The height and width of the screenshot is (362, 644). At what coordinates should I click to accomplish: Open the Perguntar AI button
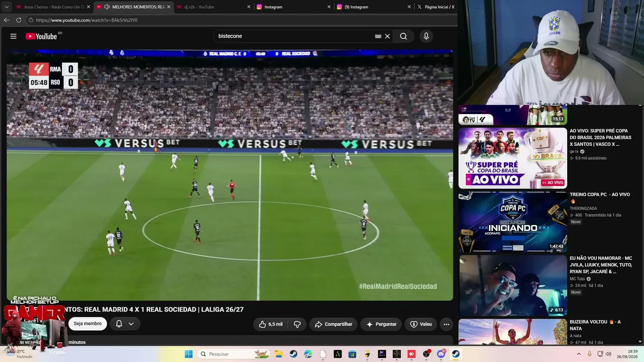point(381,324)
